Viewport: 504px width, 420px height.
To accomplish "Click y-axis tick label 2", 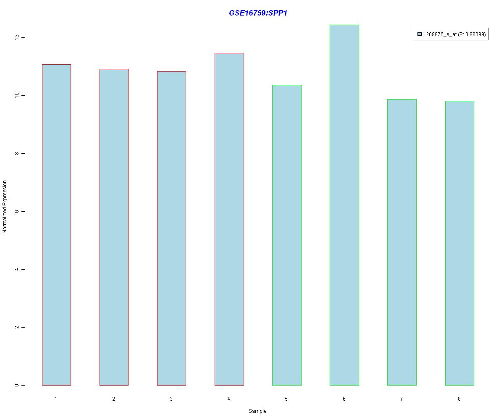I will coord(17,327).
